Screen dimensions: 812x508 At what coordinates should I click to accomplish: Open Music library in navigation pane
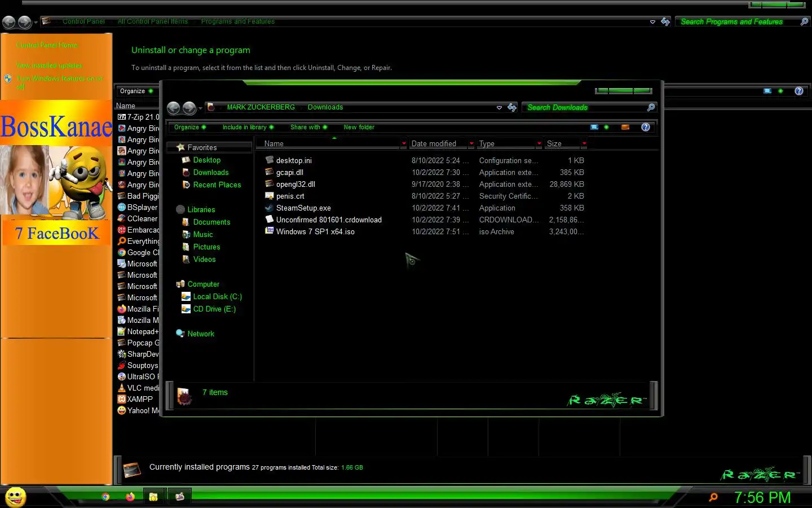[203, 234]
